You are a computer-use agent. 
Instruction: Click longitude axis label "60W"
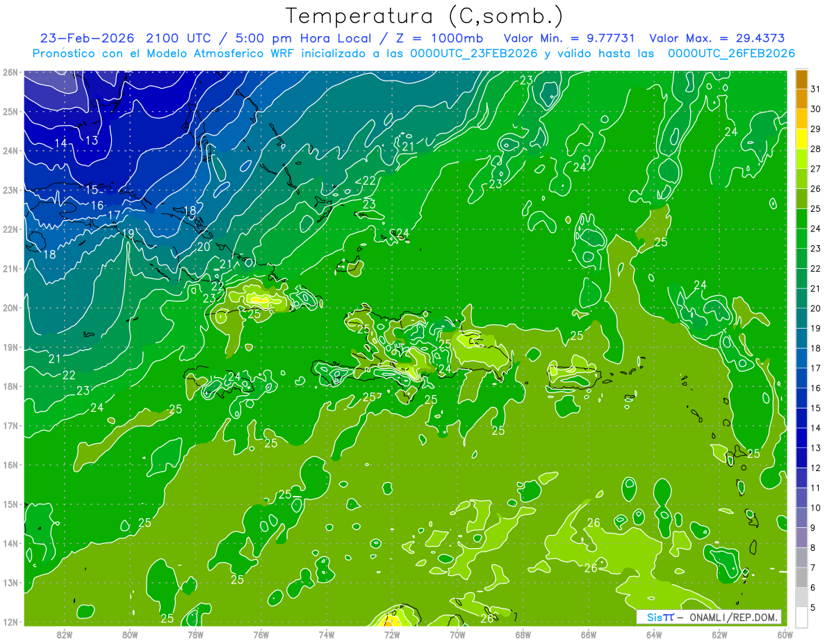[x=785, y=634]
